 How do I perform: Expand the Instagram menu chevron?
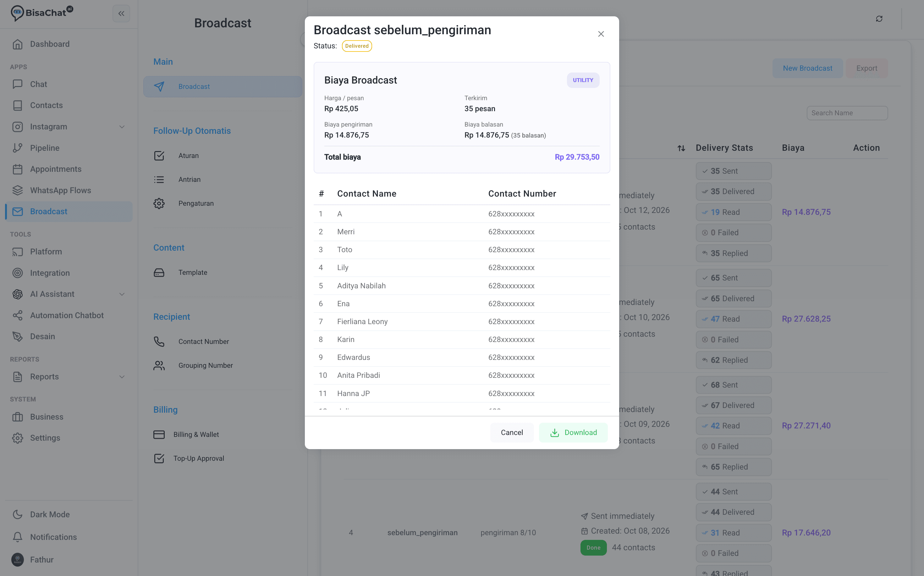[x=122, y=127]
